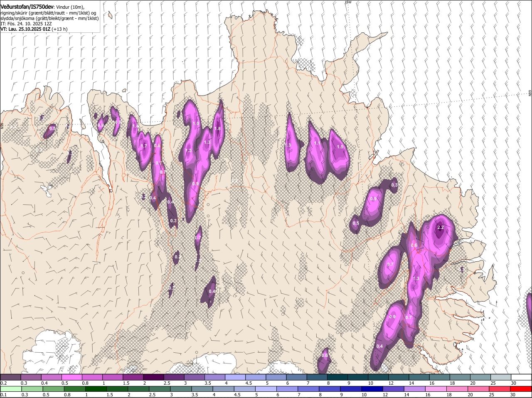532x398 pixels.
Task: Pick the lavender upper swatch starting at 4
Action: (x=235, y=377)
